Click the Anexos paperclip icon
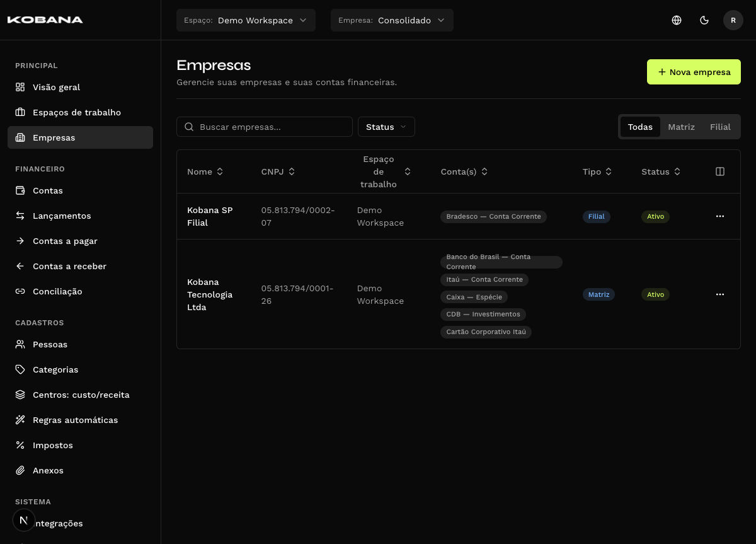The height and width of the screenshot is (544, 756). coord(20,470)
